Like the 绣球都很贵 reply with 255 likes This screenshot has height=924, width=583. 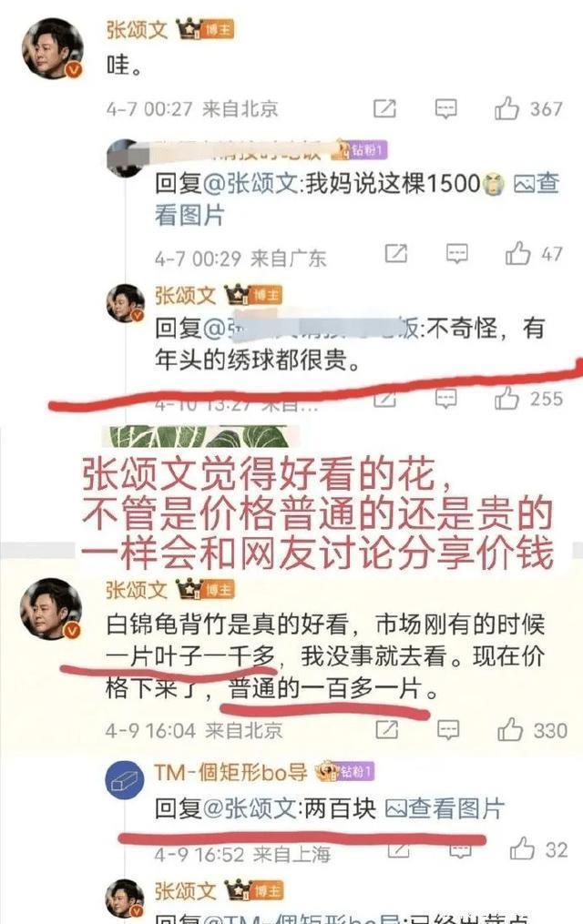click(506, 399)
